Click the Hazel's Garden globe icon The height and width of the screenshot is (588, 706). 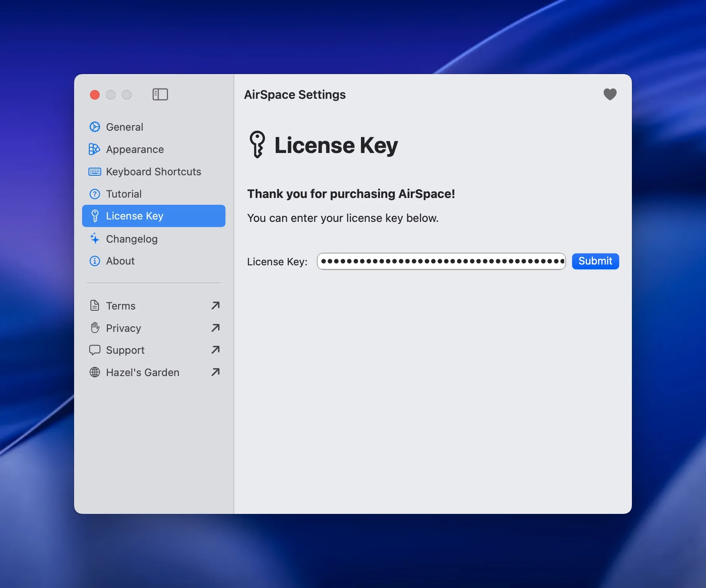pyautogui.click(x=95, y=372)
